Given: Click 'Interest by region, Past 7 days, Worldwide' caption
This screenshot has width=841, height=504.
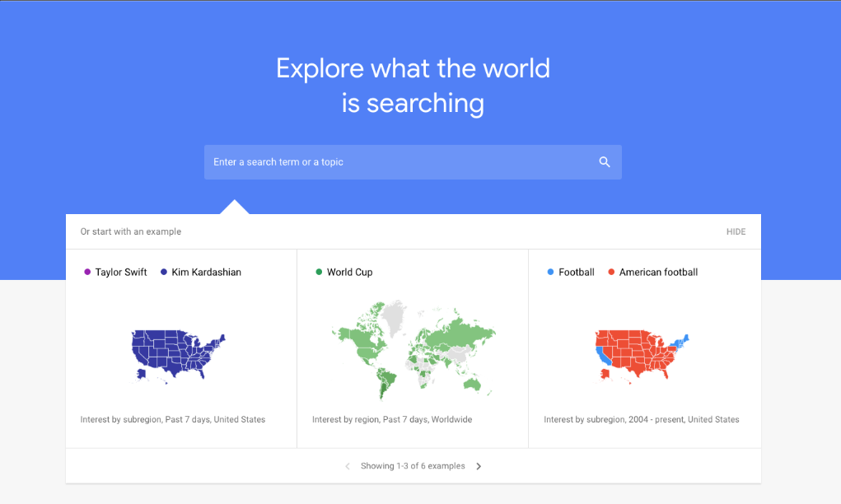Looking at the screenshot, I should tap(392, 420).
